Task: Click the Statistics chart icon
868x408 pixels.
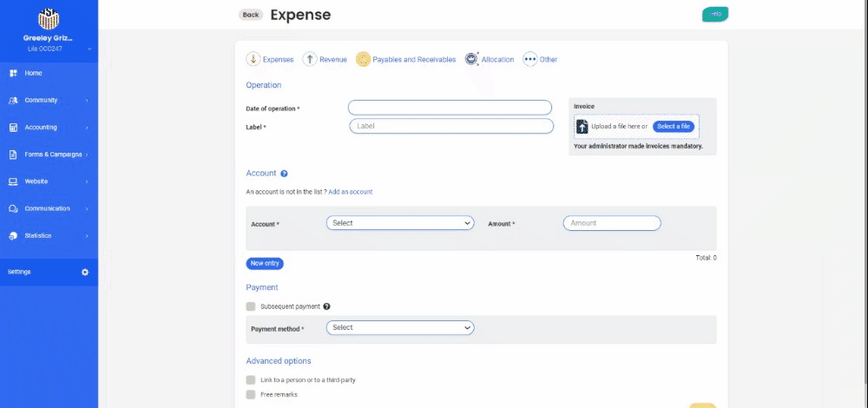Action: 14,236
